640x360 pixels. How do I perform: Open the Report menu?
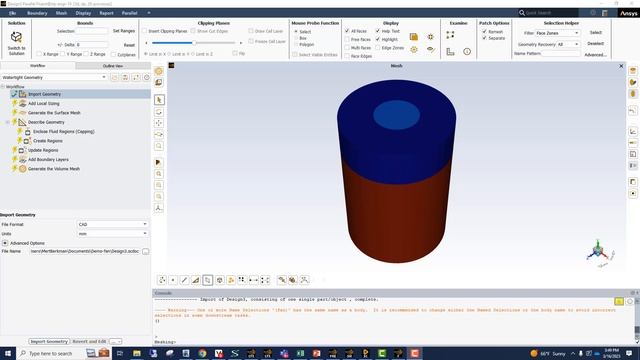click(107, 13)
